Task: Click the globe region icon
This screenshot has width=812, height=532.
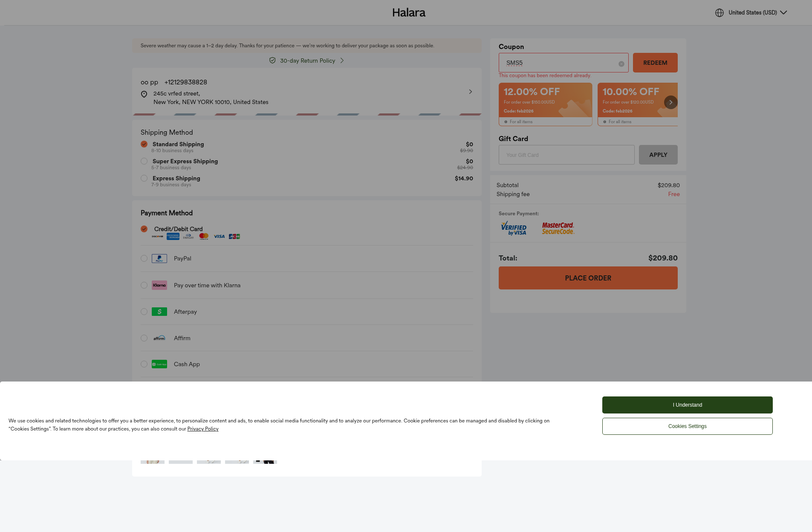Action: tap(719, 13)
